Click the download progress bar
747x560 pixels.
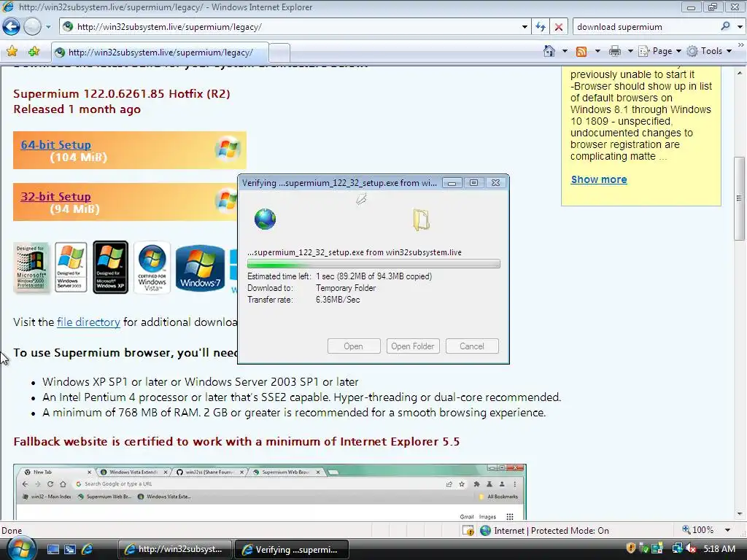(373, 264)
